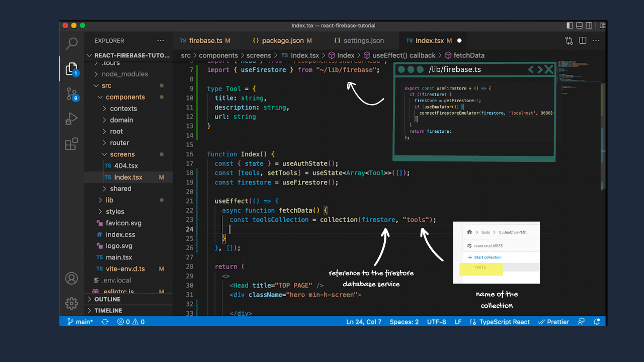Toggle the primary sidebar layout icon

click(x=570, y=26)
